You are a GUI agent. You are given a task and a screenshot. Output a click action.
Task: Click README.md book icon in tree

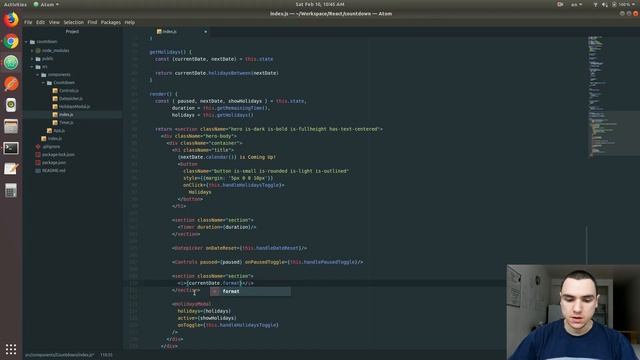pos(38,171)
